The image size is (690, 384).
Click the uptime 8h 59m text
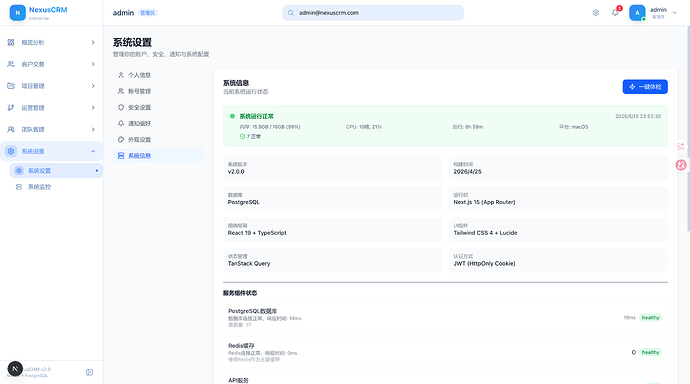(x=467, y=127)
